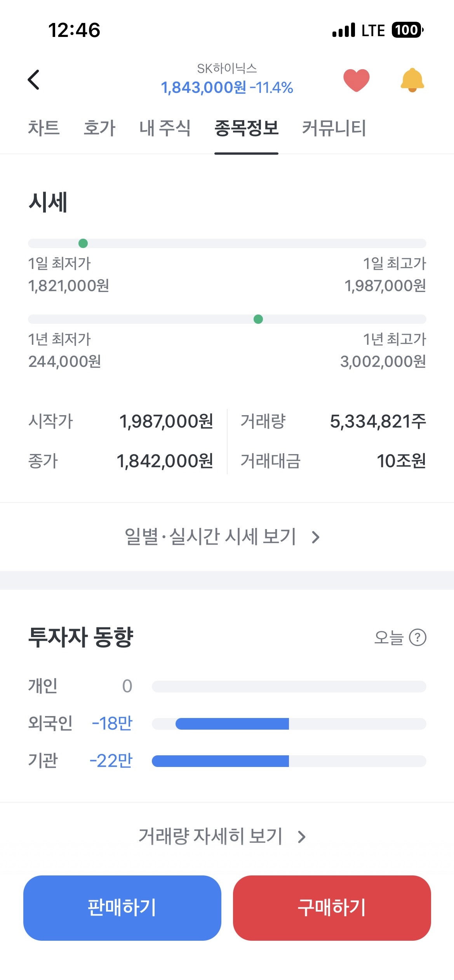
Task: Check the battery indicator in status bar
Action: [407, 30]
